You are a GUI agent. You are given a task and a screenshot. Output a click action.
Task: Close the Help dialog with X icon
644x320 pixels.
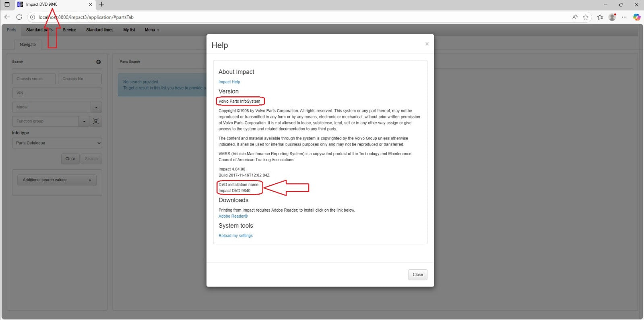pos(427,44)
